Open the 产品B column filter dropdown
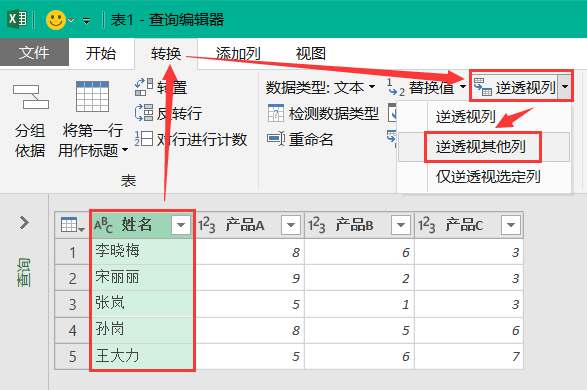This screenshot has width=587, height=390. tap(401, 225)
